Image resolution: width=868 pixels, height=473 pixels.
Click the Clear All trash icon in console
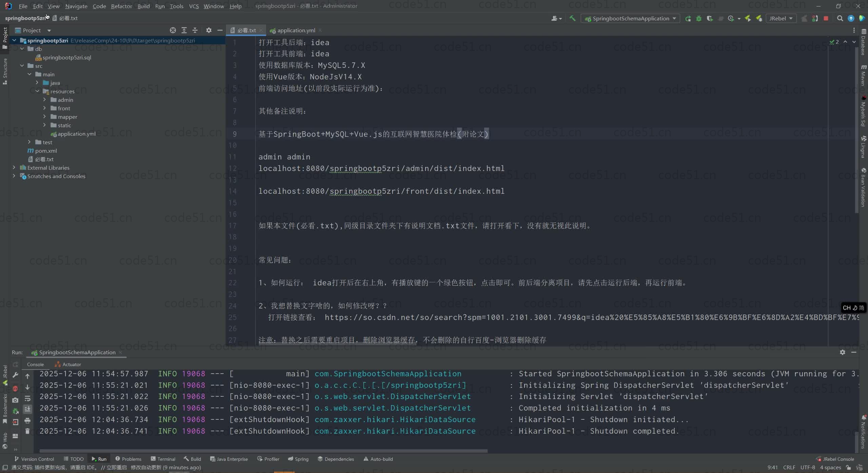[x=27, y=431]
